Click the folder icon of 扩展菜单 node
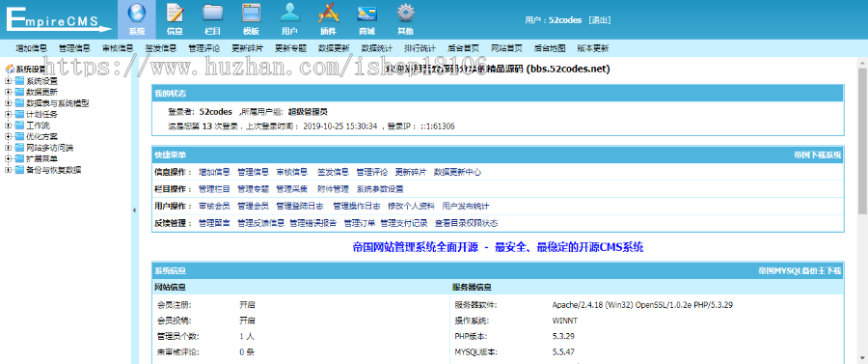The image size is (868, 364). click(x=20, y=159)
